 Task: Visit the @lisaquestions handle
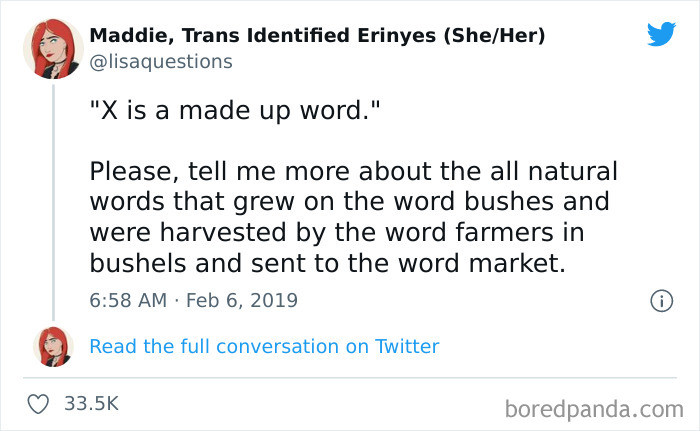pyautogui.click(x=161, y=62)
